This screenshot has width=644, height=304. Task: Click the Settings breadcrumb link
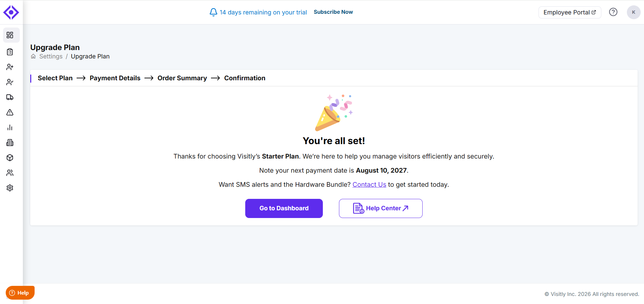click(51, 56)
